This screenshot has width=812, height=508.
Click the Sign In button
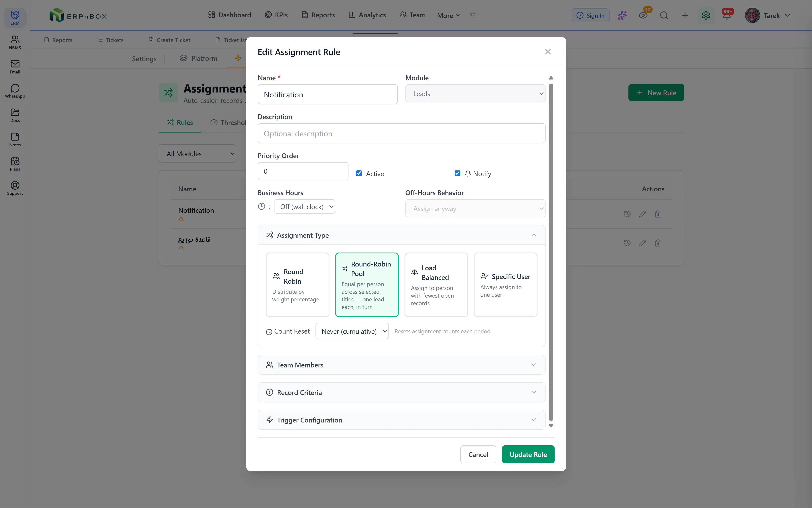(x=590, y=15)
